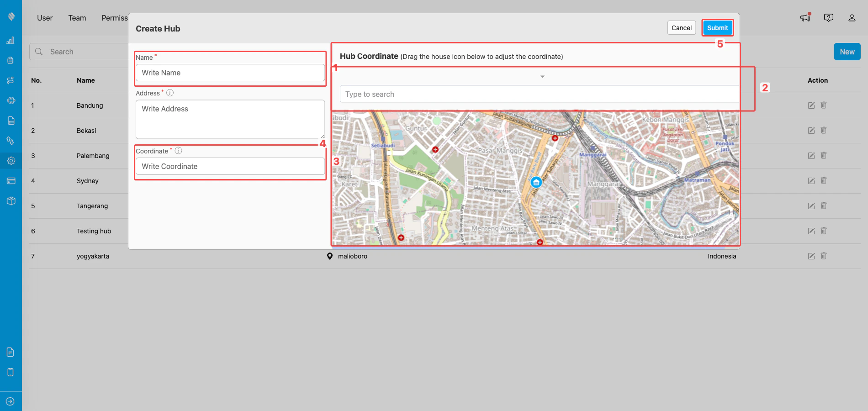Image resolution: width=868 pixels, height=411 pixels.
Task: Switch to the User tab
Action: click(x=45, y=18)
